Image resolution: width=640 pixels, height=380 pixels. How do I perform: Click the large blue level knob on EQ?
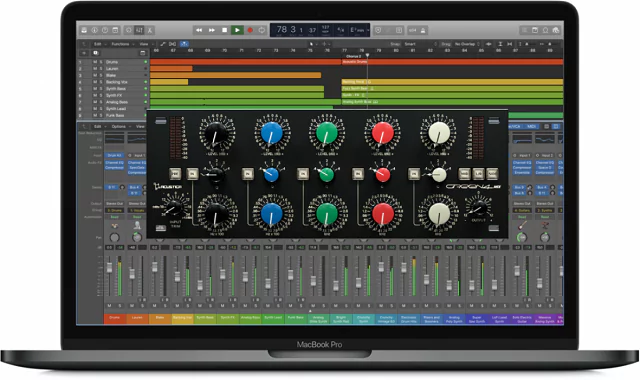point(271,133)
